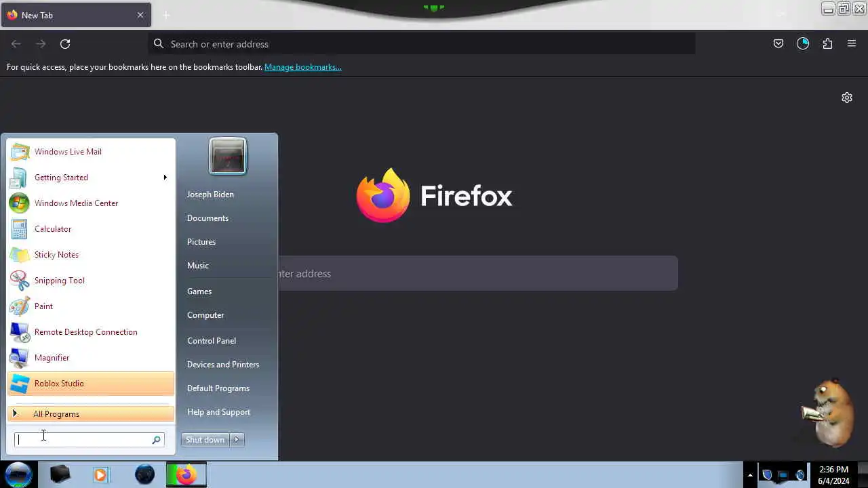
Task: Launch Snipping Tool scissors icon
Action: (20, 281)
